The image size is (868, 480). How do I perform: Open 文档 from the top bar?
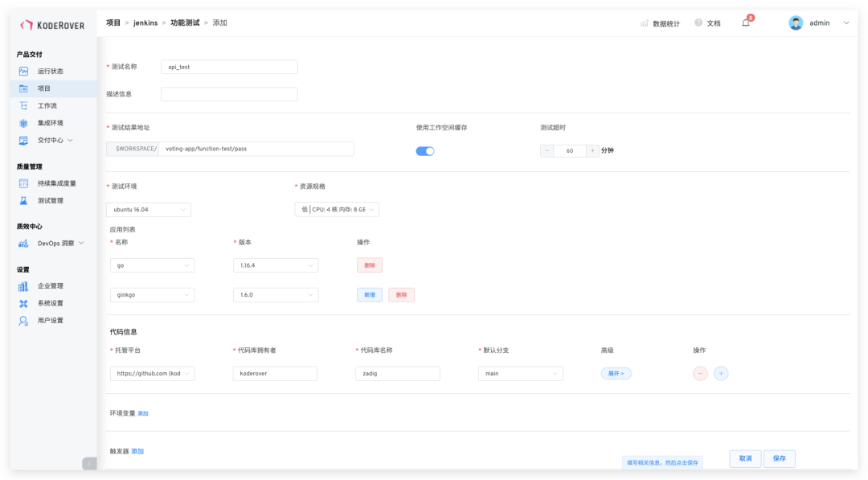[714, 23]
